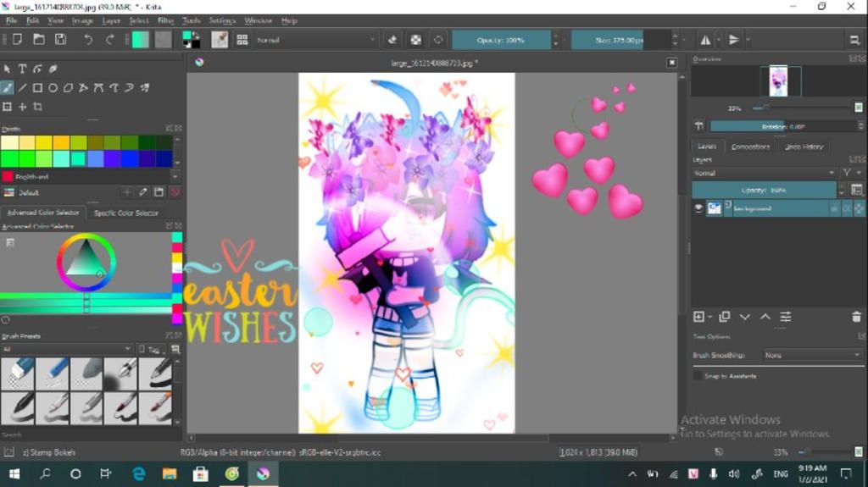The height and width of the screenshot is (487, 868).
Task: Open the Filter menu
Action: pos(165,20)
